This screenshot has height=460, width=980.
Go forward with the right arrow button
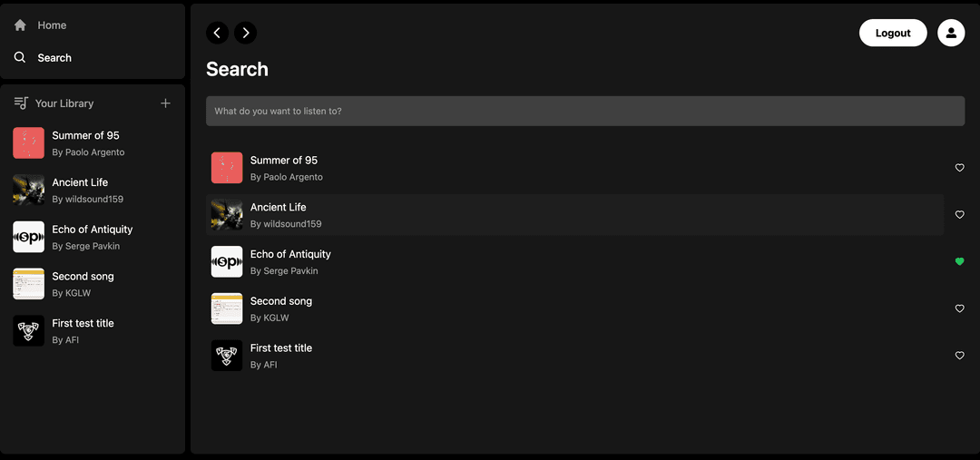pos(246,33)
